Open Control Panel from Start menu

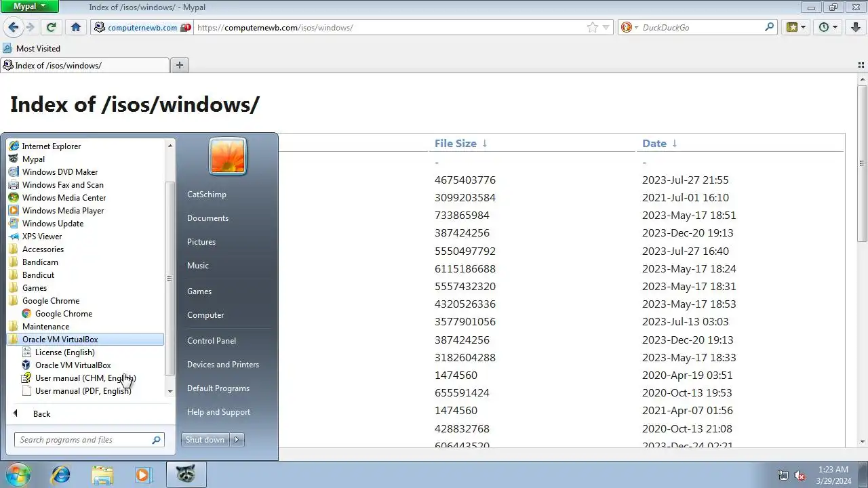pos(227,341)
